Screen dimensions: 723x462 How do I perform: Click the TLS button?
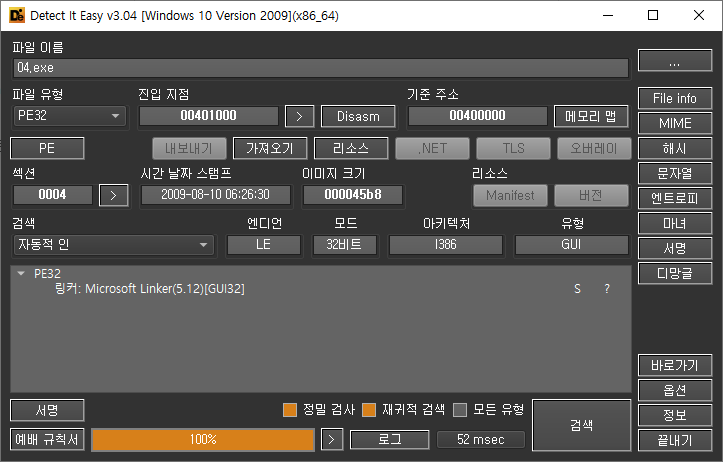[x=513, y=148]
